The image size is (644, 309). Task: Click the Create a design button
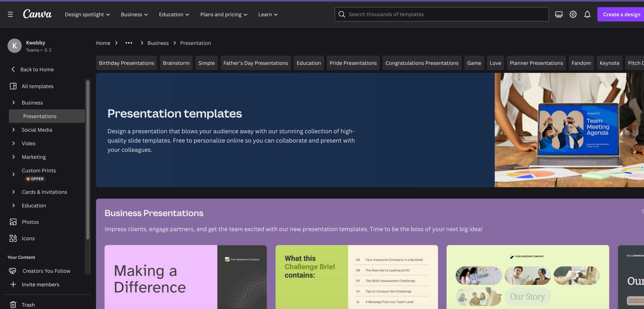(x=621, y=14)
